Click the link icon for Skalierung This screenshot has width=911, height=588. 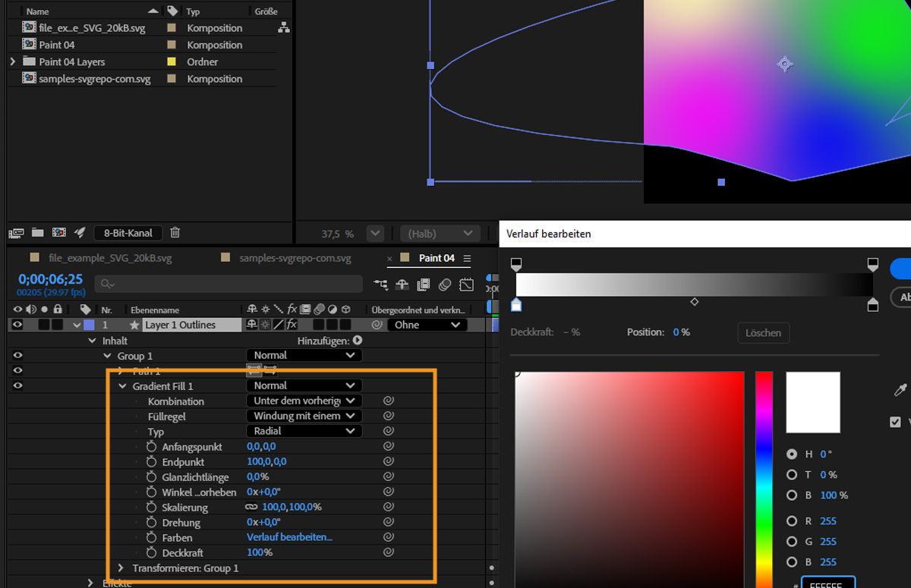coord(251,508)
